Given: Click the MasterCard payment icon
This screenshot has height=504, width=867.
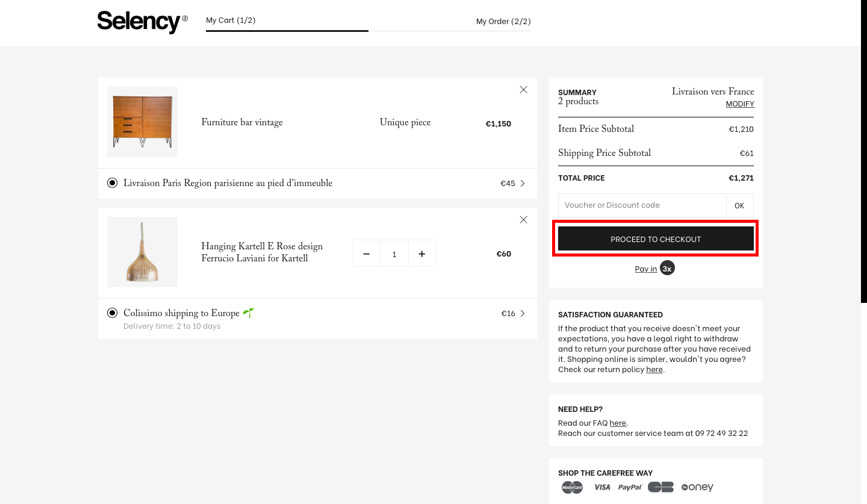Looking at the screenshot, I should (572, 487).
